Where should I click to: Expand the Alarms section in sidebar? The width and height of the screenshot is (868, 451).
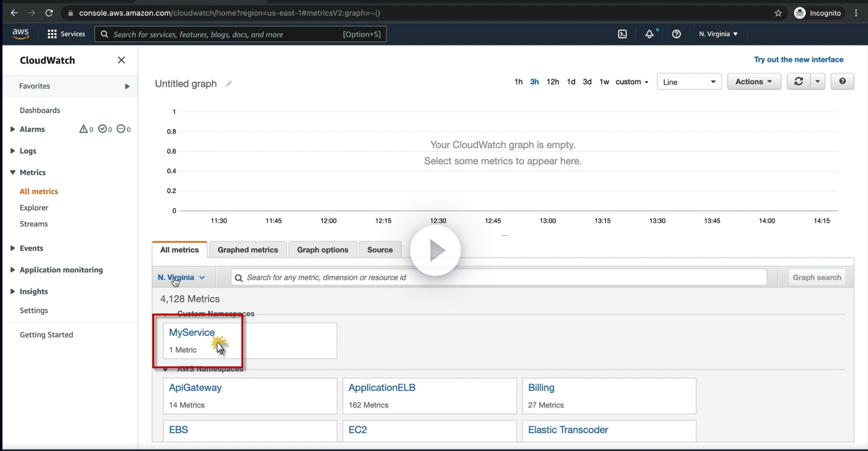13,129
